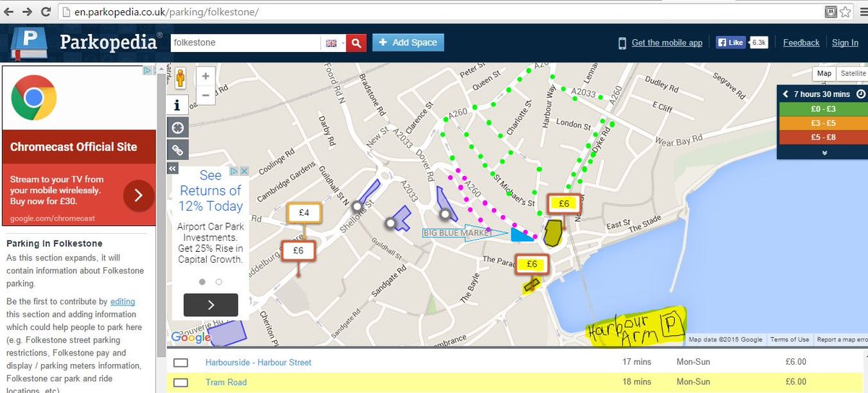Collapse the map side panel with « button
This screenshot has width=868, height=393.
coord(172,168)
